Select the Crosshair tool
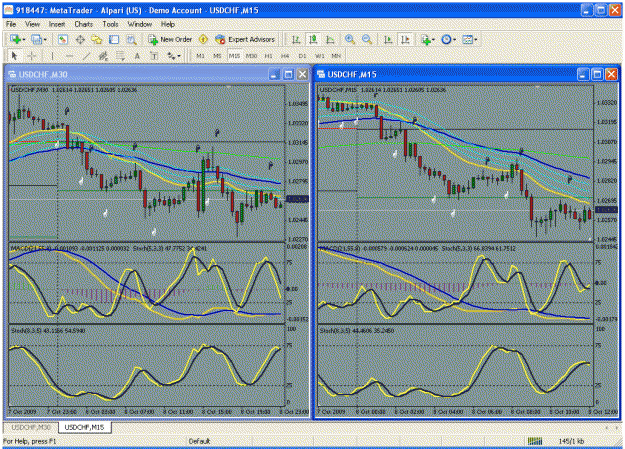The height and width of the screenshot is (449, 625). tap(31, 56)
